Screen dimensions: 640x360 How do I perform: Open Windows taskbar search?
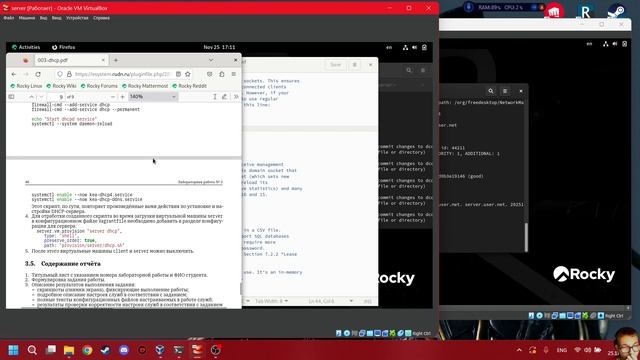(32, 350)
